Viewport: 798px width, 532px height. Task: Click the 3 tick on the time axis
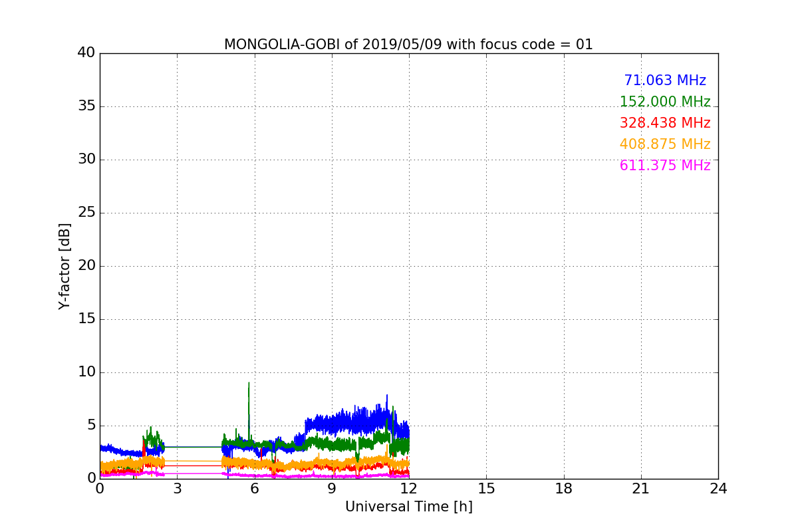coord(177,489)
